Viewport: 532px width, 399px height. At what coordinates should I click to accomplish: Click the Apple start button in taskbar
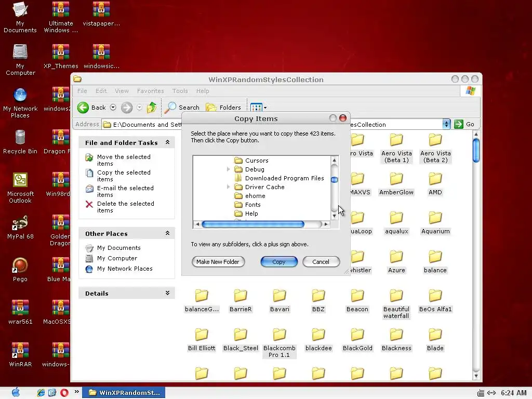(x=16, y=393)
